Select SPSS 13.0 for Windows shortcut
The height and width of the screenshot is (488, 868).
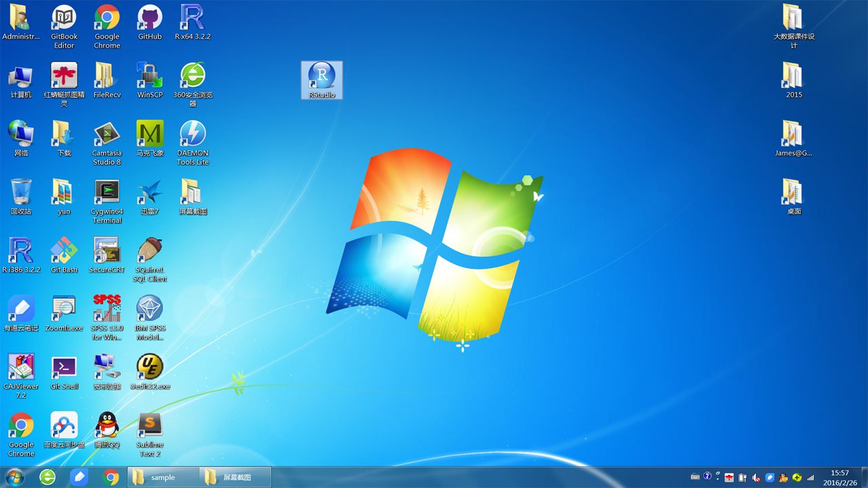pos(107,319)
